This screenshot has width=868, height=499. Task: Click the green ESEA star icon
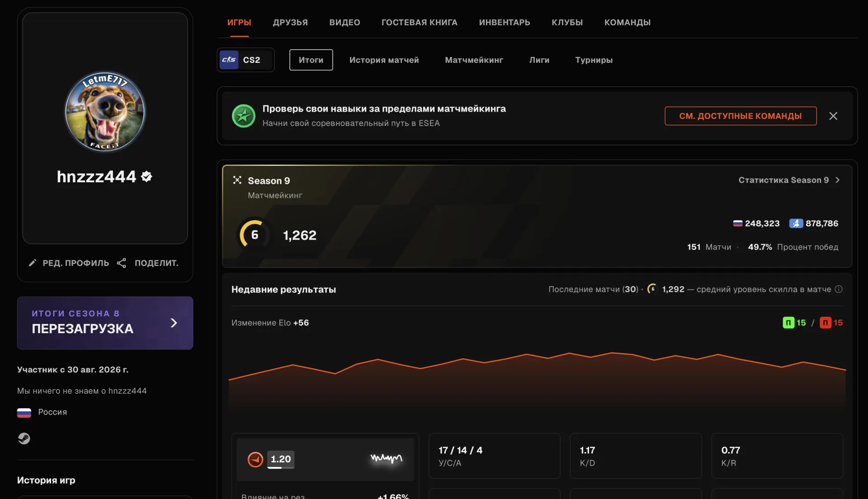[x=244, y=116]
